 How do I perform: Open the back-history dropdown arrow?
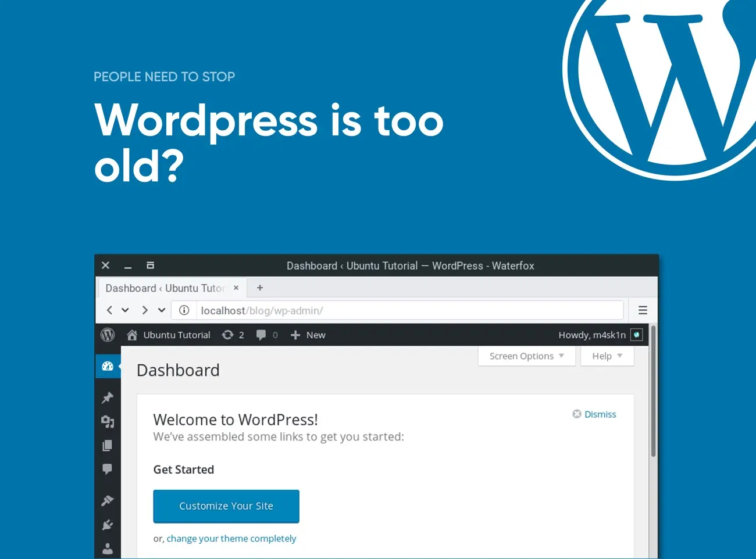tap(125, 310)
